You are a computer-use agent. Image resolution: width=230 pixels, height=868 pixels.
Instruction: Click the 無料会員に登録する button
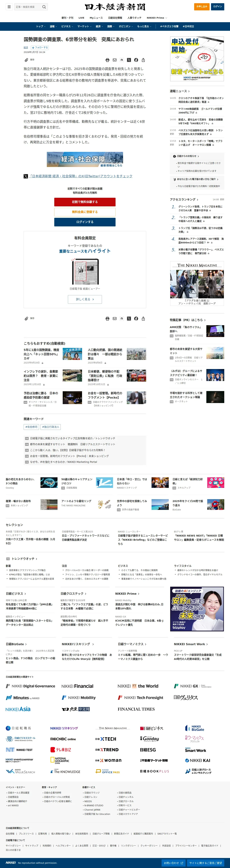coord(85,212)
